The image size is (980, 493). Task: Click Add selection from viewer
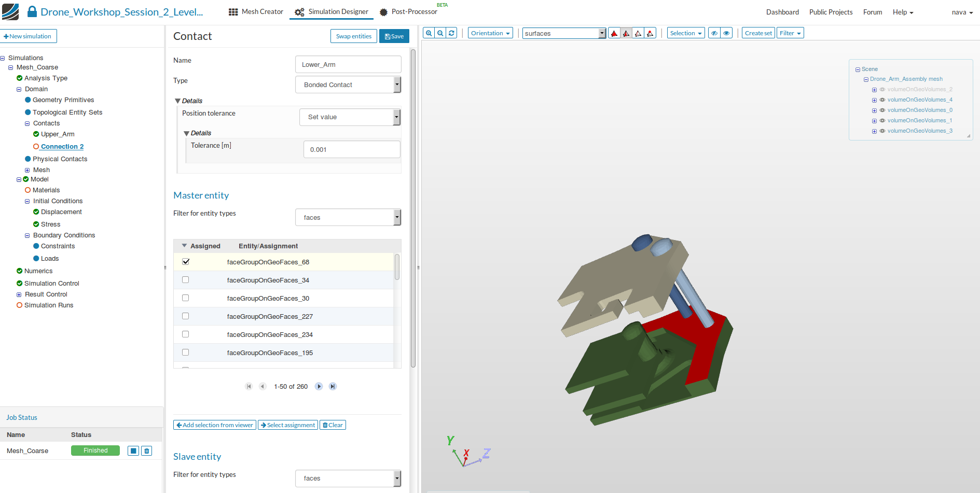coord(215,425)
